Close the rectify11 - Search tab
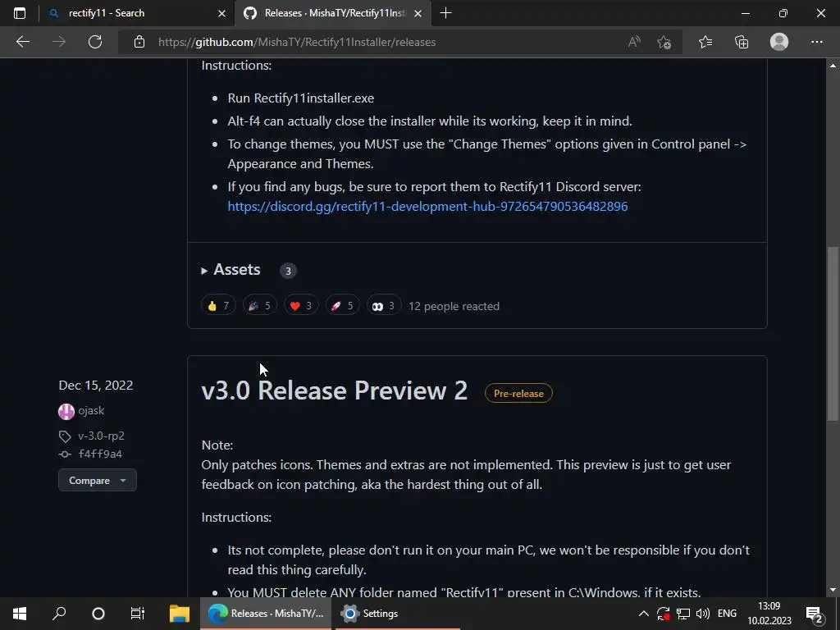 [x=221, y=13]
